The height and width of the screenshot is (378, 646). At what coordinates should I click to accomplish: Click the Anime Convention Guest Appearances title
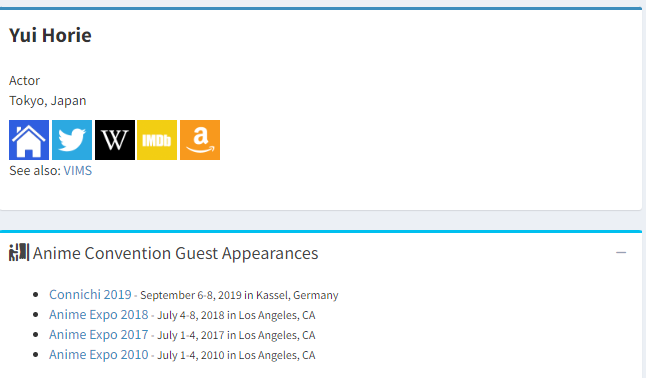click(x=176, y=253)
